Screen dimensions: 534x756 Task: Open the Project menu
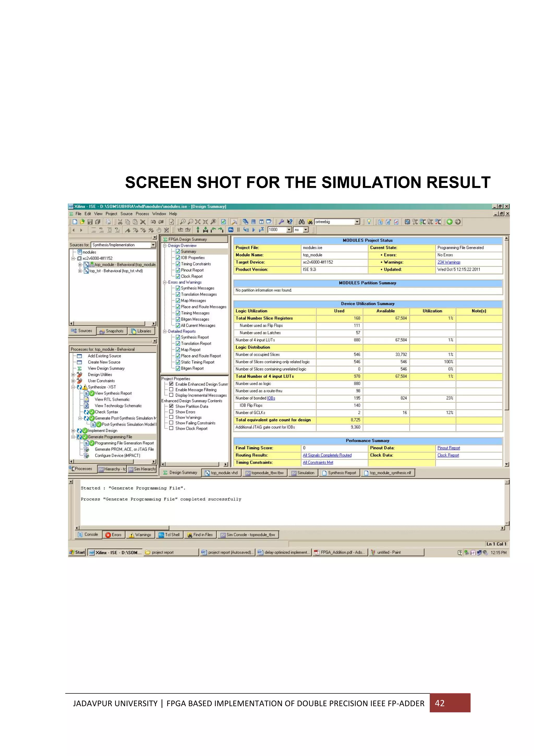(111, 214)
